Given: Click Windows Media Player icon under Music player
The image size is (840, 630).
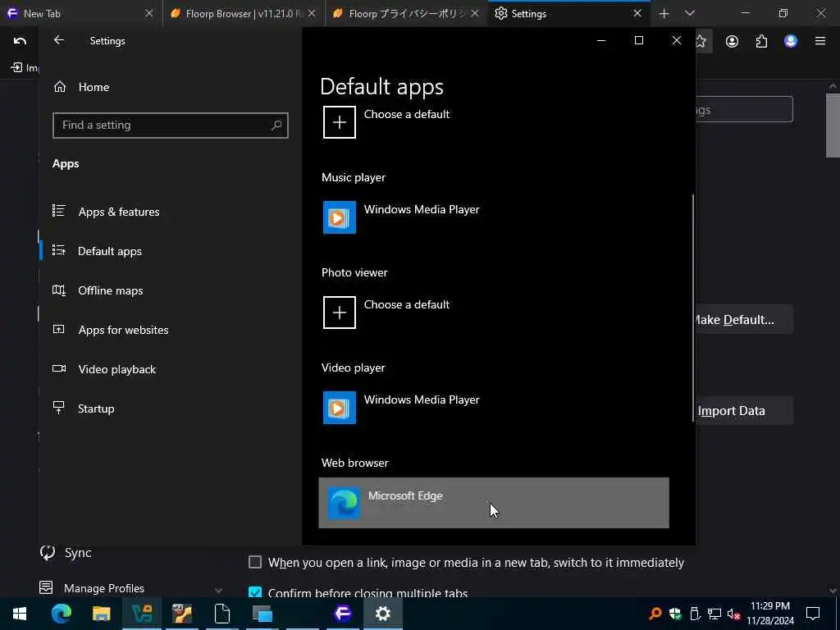Looking at the screenshot, I should point(339,217).
